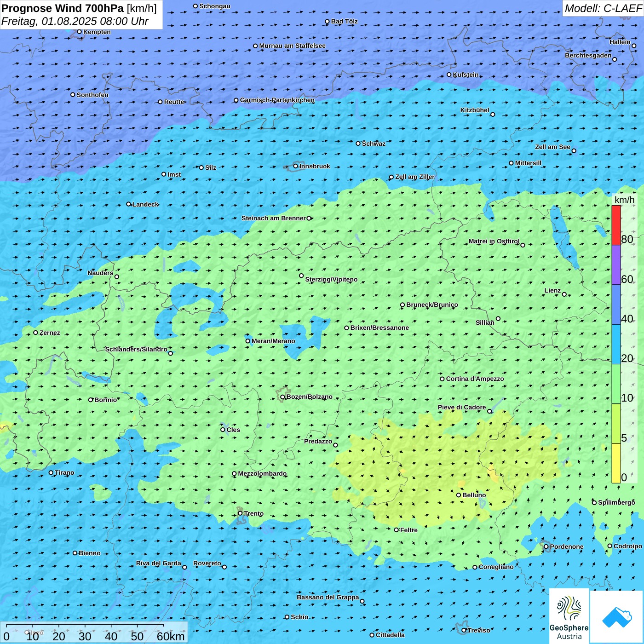This screenshot has height=644, width=644.
Task: Click the Modell: C-LAEF label
Action: 603,8
